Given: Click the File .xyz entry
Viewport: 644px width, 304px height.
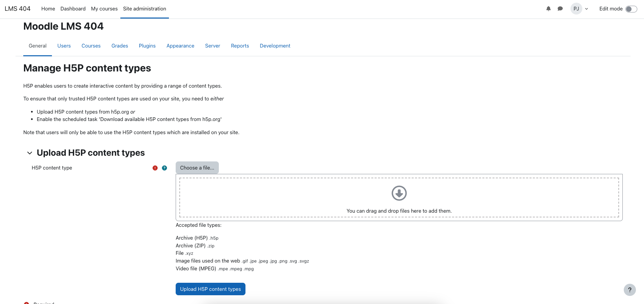Looking at the screenshot, I should pos(184,253).
